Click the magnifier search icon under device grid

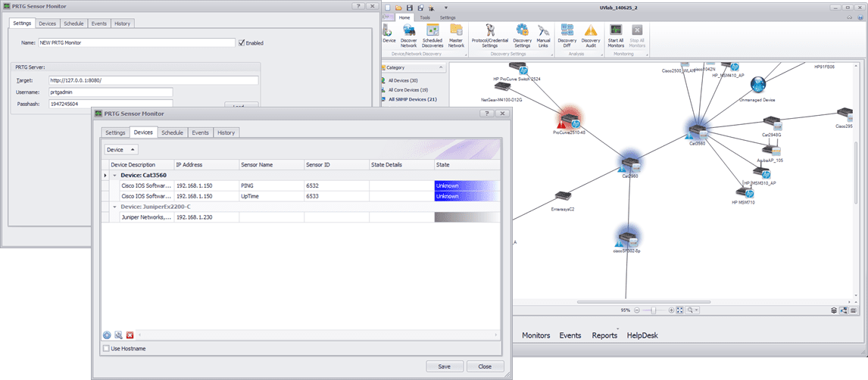point(118,335)
